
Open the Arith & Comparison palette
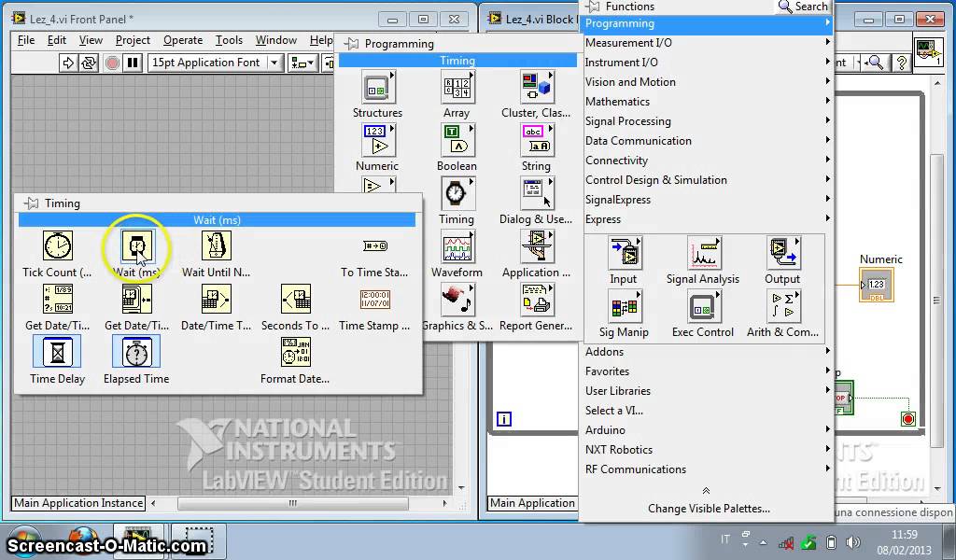782,306
